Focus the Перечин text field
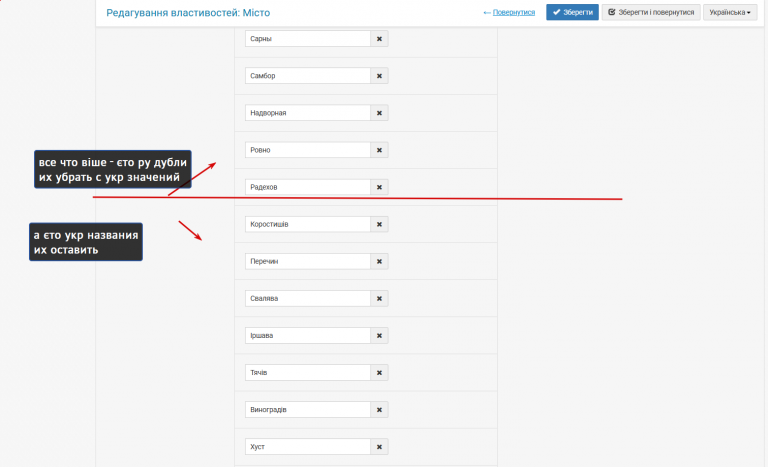The height and width of the screenshot is (467, 768). (x=308, y=261)
